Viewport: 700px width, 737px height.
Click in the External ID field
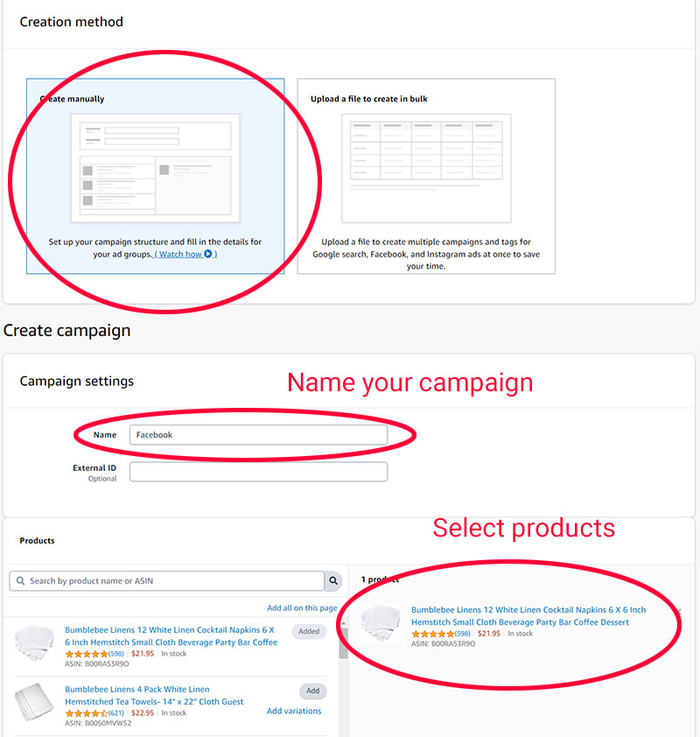coord(258,472)
